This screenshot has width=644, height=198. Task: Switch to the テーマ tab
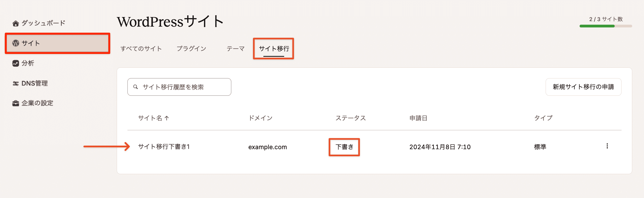coord(235,49)
